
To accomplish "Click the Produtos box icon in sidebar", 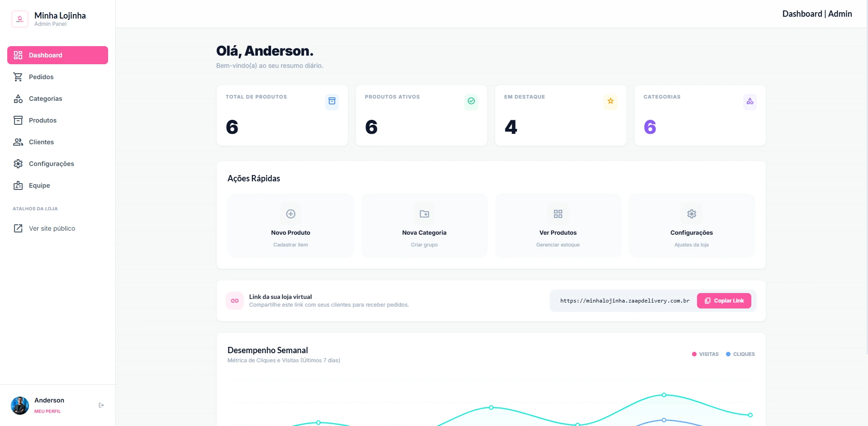I will (18, 120).
